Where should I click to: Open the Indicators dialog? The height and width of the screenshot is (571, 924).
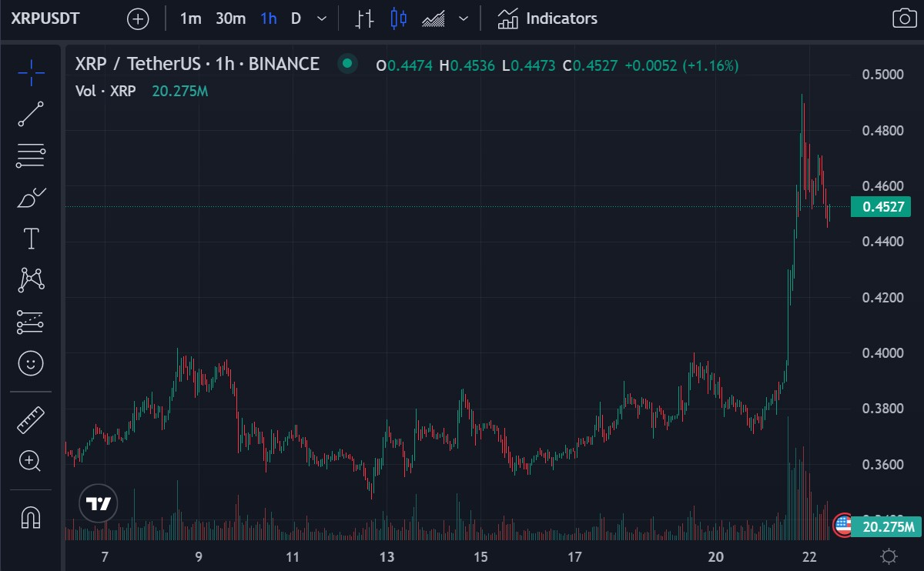coord(547,18)
